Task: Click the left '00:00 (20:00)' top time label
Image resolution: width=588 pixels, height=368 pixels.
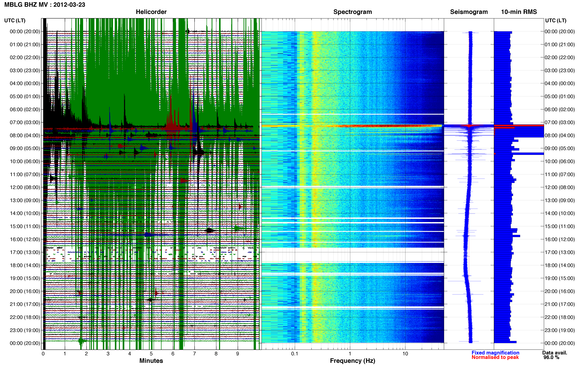Action: pos(25,31)
